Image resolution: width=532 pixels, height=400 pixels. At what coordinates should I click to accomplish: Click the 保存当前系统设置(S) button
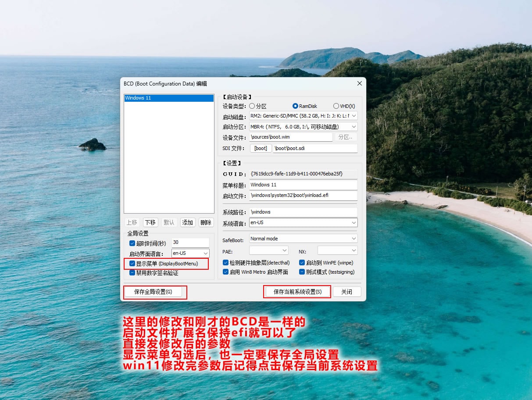(297, 292)
